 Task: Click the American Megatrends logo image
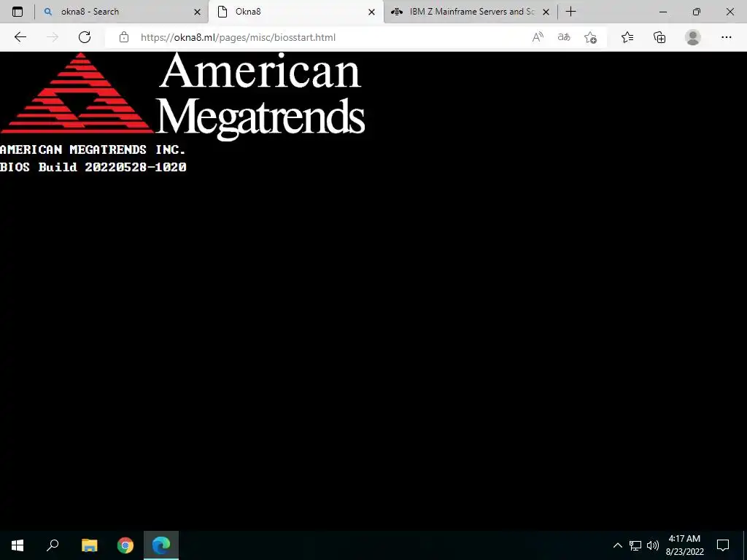click(183, 97)
